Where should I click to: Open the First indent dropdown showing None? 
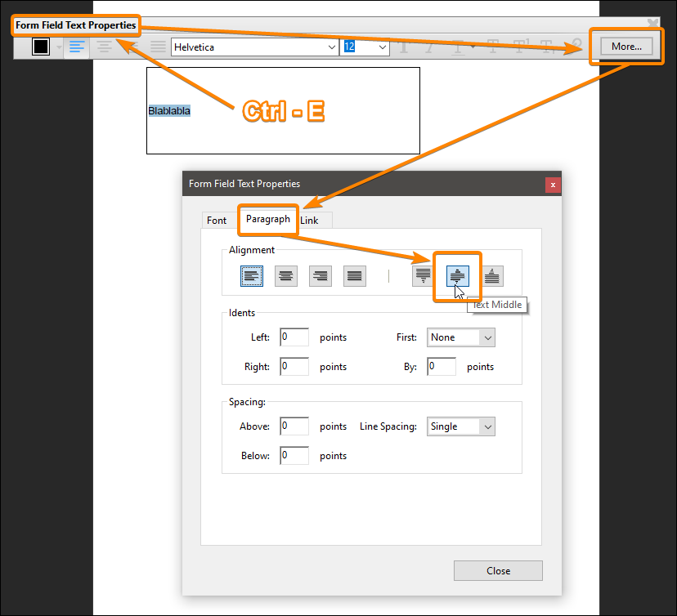pyautogui.click(x=460, y=337)
